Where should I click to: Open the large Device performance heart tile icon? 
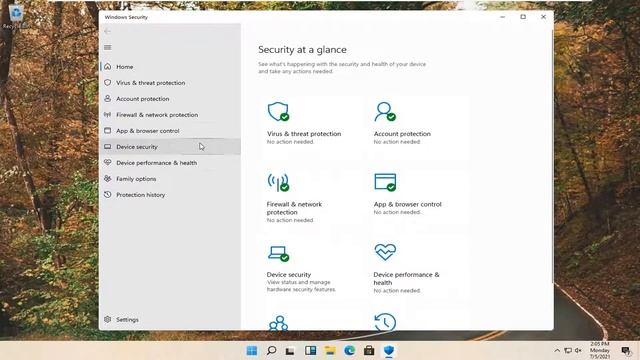tap(385, 252)
